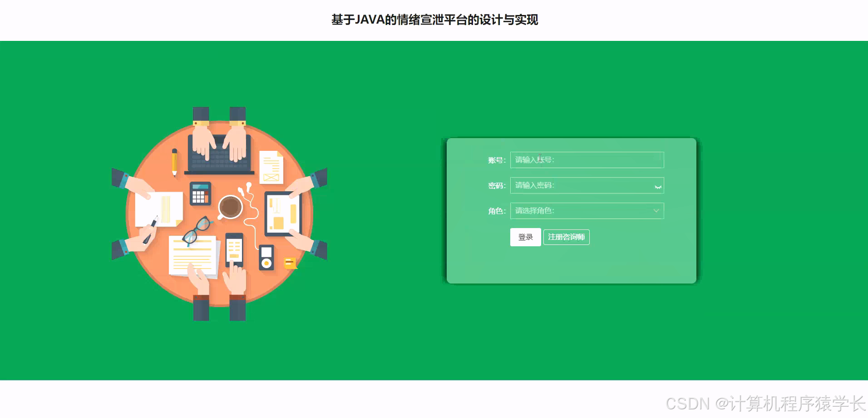
Task: Click the 注册咨询师 register button
Action: [566, 237]
